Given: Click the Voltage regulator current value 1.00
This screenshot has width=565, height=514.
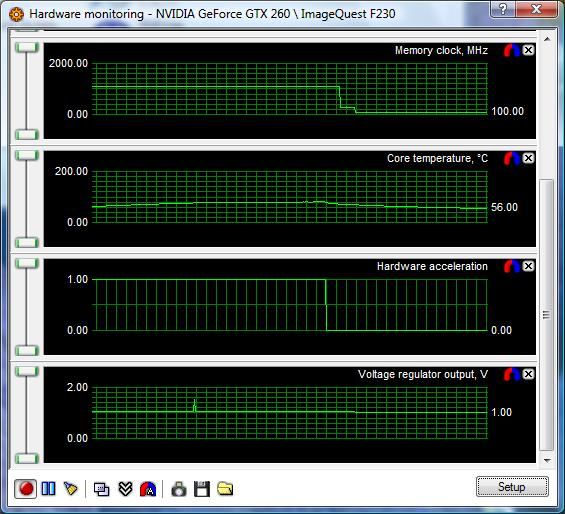Looking at the screenshot, I should click(x=501, y=412).
